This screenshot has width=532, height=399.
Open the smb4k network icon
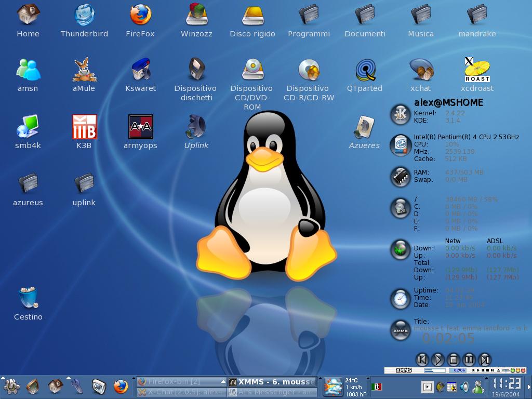tap(28, 126)
